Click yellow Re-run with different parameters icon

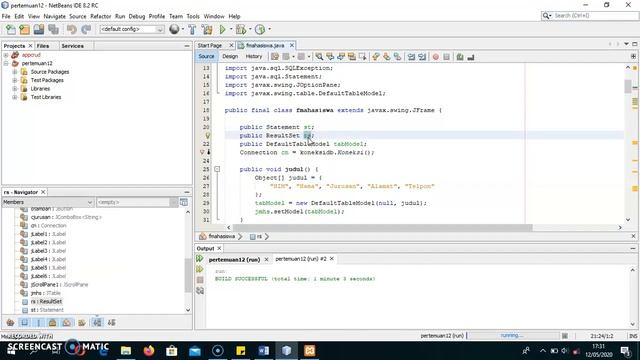[x=200, y=269]
